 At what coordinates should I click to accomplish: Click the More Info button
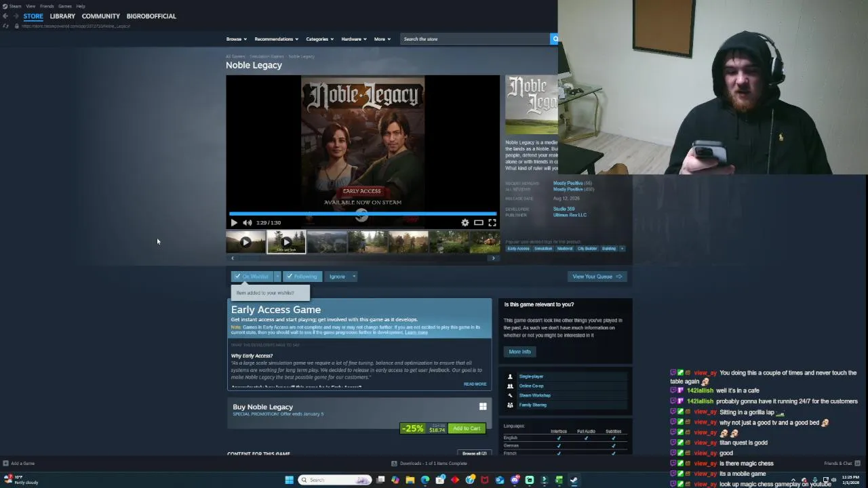click(x=520, y=352)
